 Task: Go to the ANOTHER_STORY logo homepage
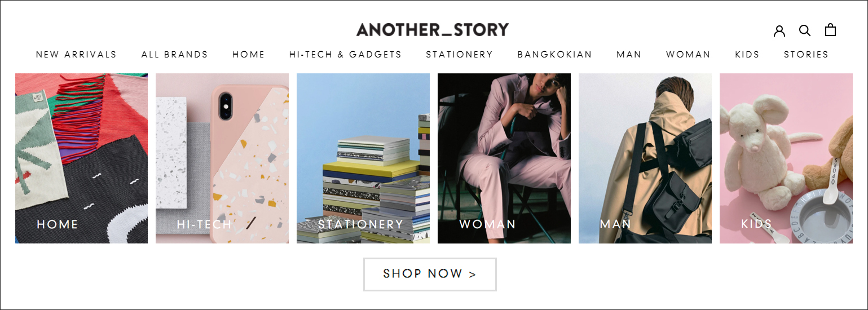pyautogui.click(x=433, y=29)
